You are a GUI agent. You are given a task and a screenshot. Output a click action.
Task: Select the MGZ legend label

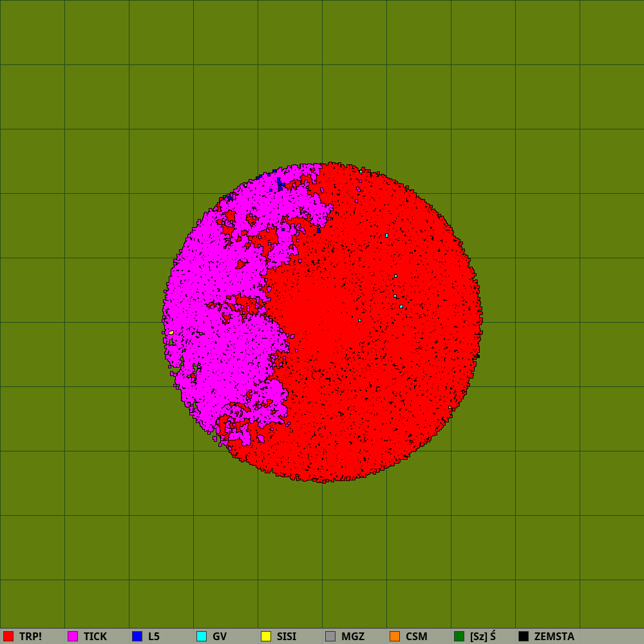(x=353, y=637)
